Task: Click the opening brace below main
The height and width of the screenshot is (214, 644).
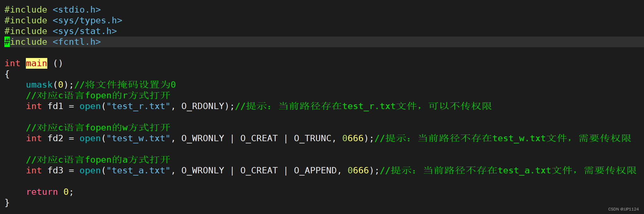Action: [7, 74]
